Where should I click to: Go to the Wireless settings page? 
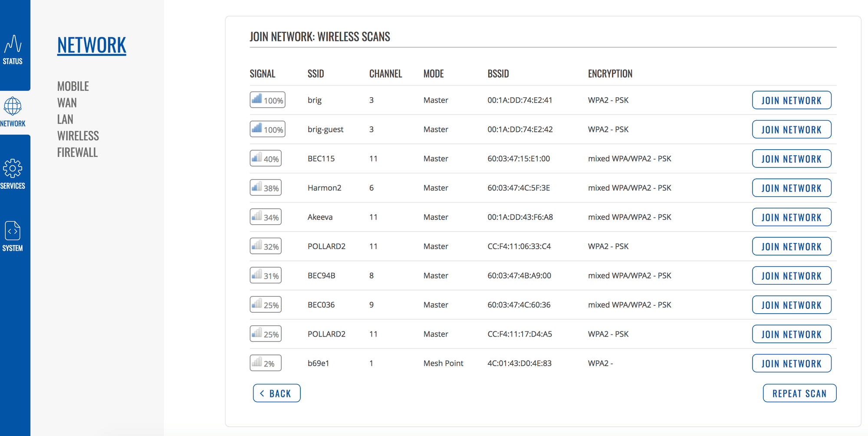point(78,136)
